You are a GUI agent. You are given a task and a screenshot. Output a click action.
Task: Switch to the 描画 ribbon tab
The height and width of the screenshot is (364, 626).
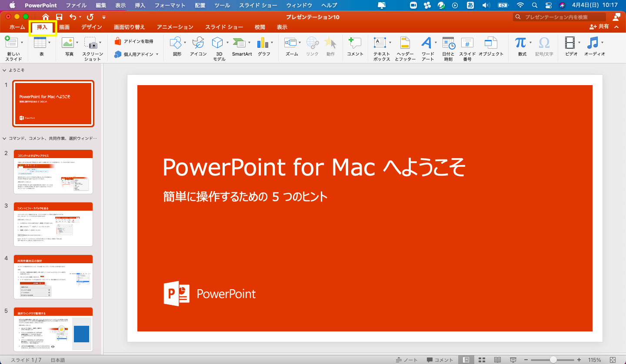[64, 27]
